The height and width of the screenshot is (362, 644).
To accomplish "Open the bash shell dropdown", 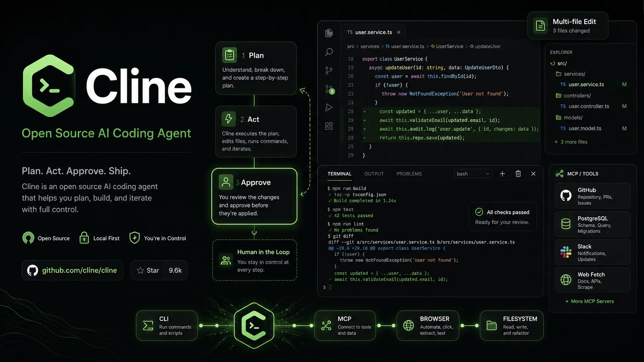I will (473, 174).
